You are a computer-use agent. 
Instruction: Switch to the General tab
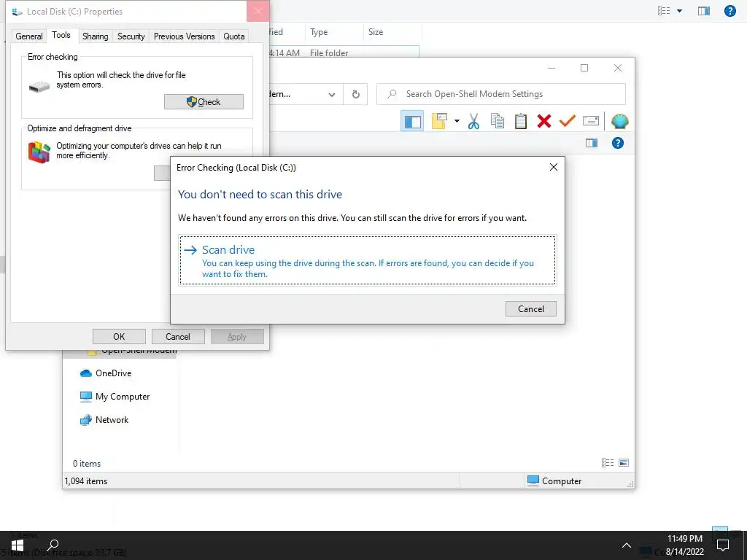pos(29,36)
